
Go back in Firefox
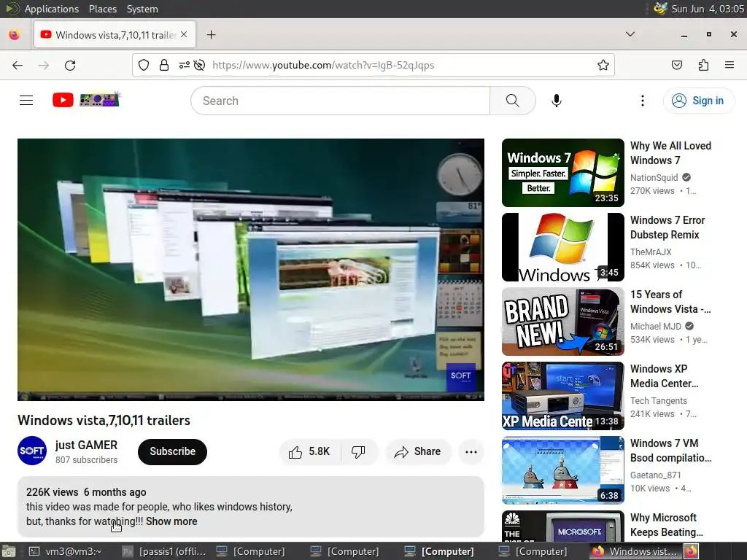18,65
